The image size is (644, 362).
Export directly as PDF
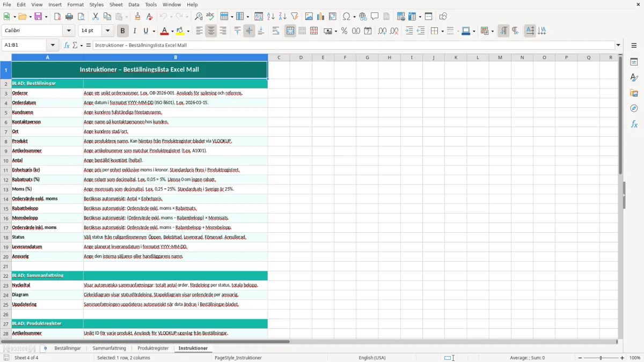pyautogui.click(x=57, y=17)
